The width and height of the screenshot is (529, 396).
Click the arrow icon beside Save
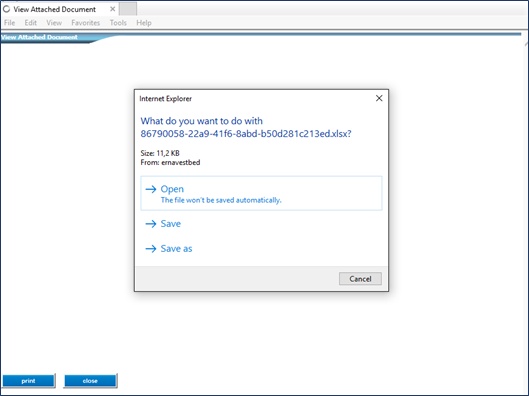pos(151,224)
